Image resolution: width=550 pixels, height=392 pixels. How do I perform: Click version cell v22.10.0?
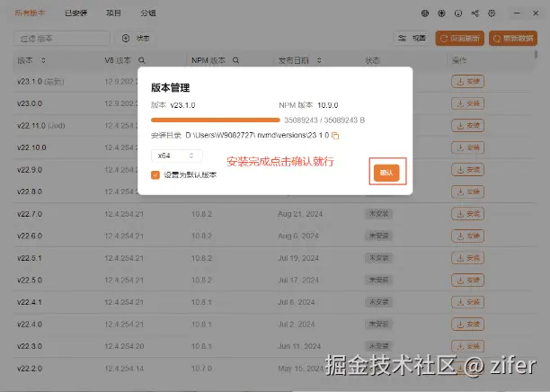[x=31, y=147]
